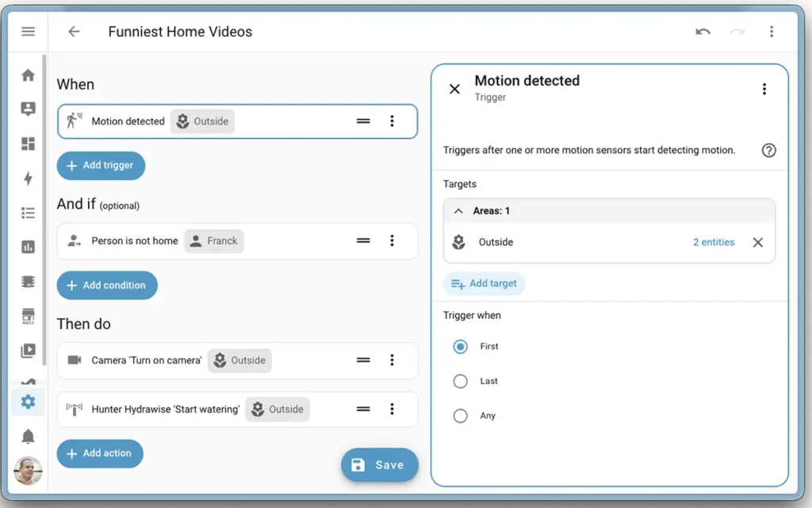Open the Media browser icon

(x=28, y=350)
